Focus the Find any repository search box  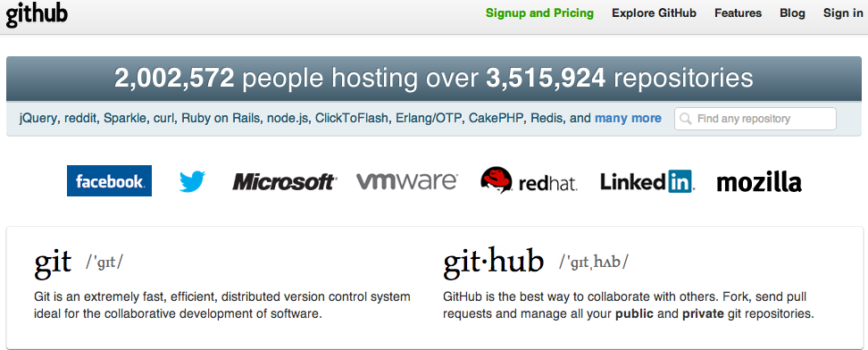tap(755, 119)
